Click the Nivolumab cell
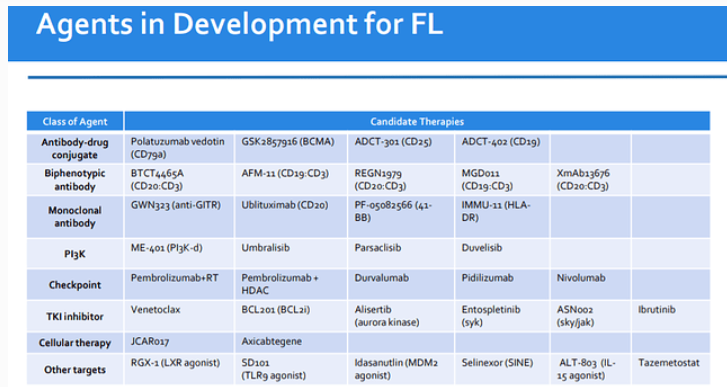Viewport: 727px width, 387px height. coord(590,285)
